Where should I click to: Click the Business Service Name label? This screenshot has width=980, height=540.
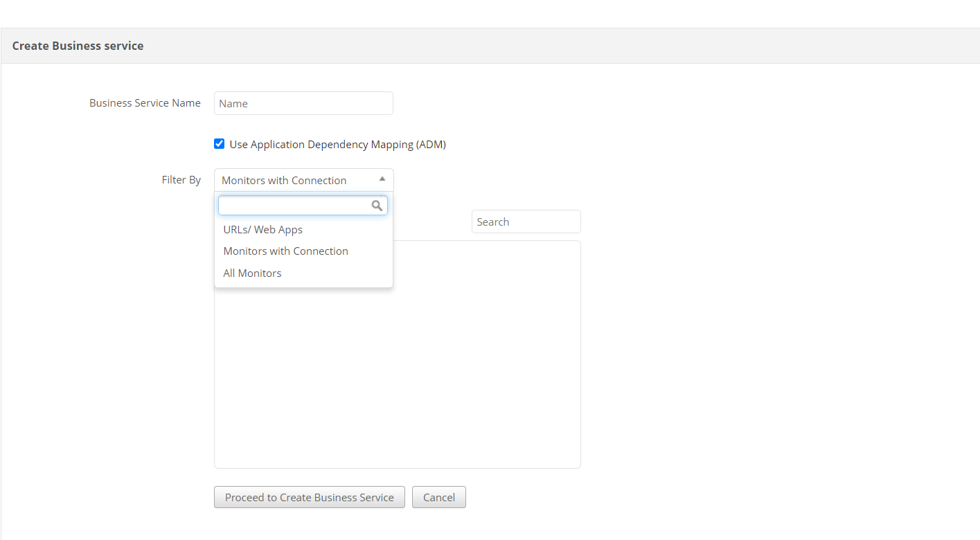pyautogui.click(x=145, y=103)
